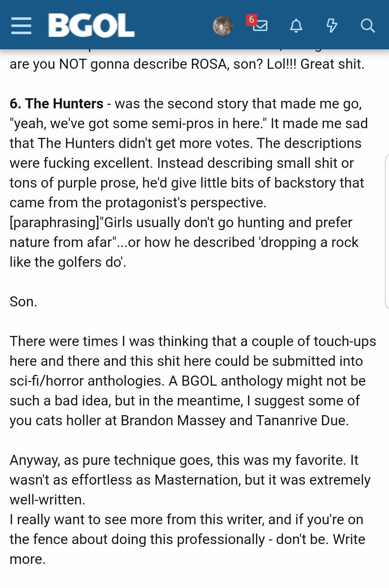
Task: Click the line mentioning Brandon Massey and Tananrive Due
Action: click(x=179, y=421)
